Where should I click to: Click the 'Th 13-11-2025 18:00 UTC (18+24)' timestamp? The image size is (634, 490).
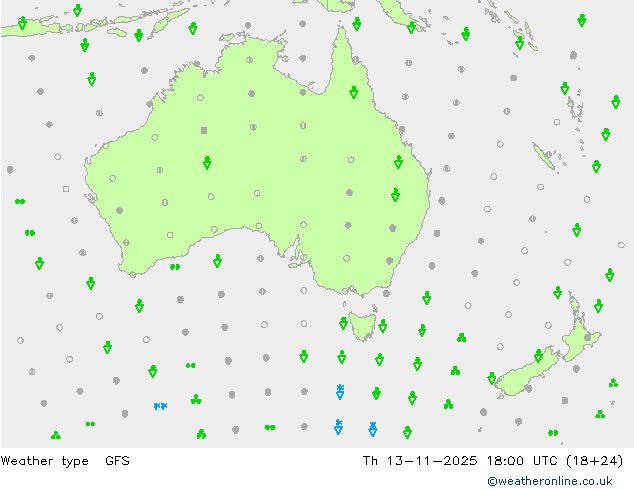(x=492, y=460)
